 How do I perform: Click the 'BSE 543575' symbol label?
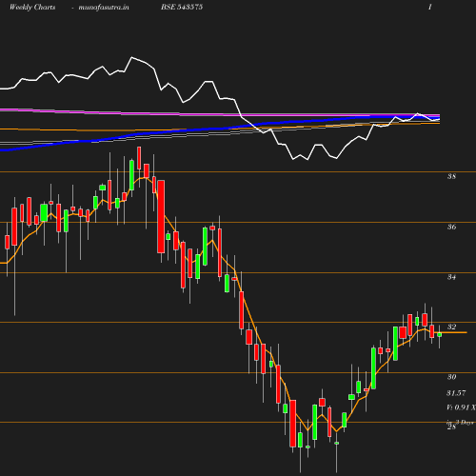point(182,7)
